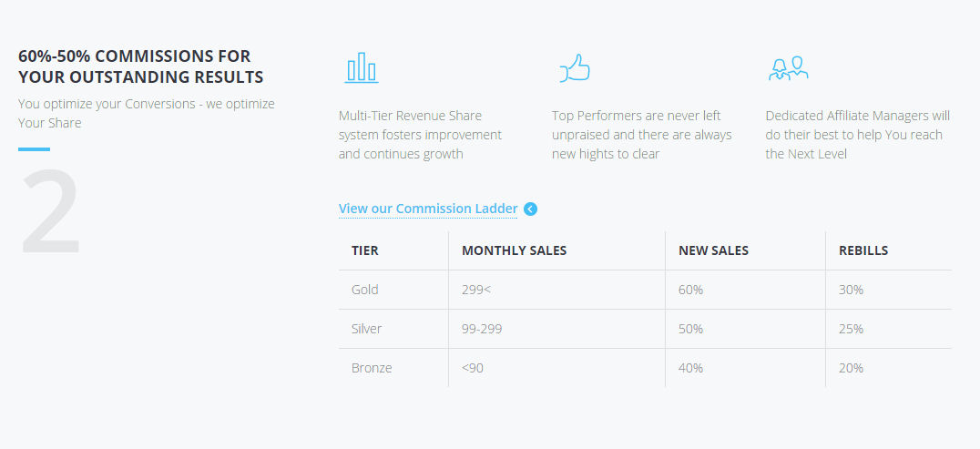The image size is (980, 449).
Task: Select the Gold tier row label
Action: coord(365,291)
